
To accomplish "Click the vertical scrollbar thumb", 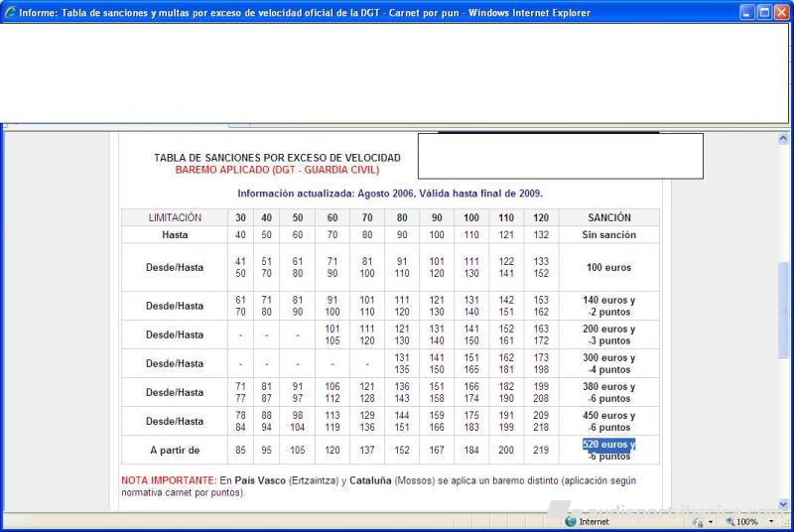I will click(x=783, y=310).
